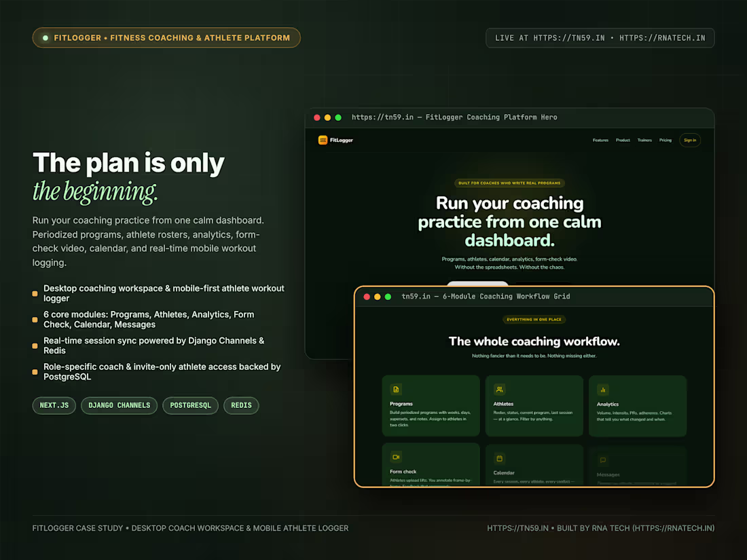This screenshot has width=747, height=560.
Task: Click the Messages card chat bubble icon
Action: click(x=602, y=460)
